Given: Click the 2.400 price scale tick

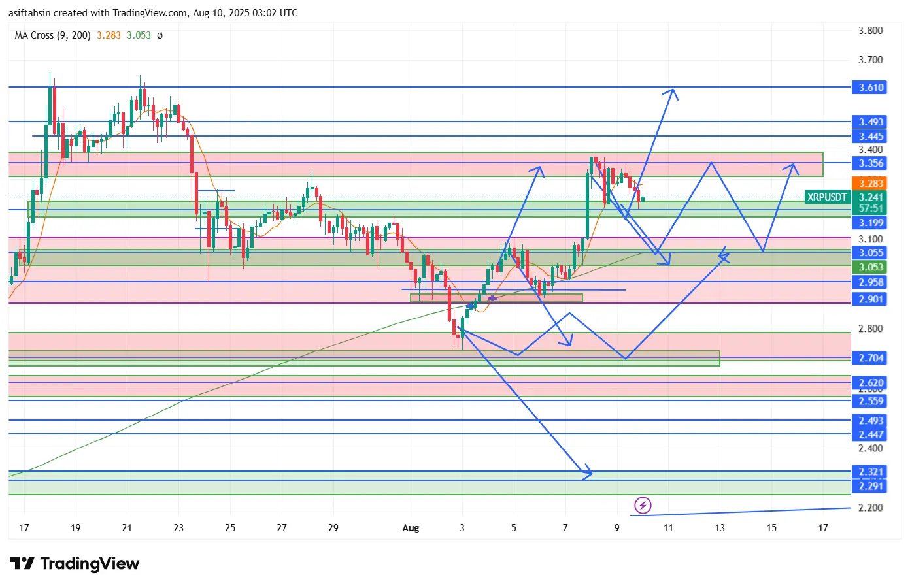Looking at the screenshot, I should coord(871,448).
